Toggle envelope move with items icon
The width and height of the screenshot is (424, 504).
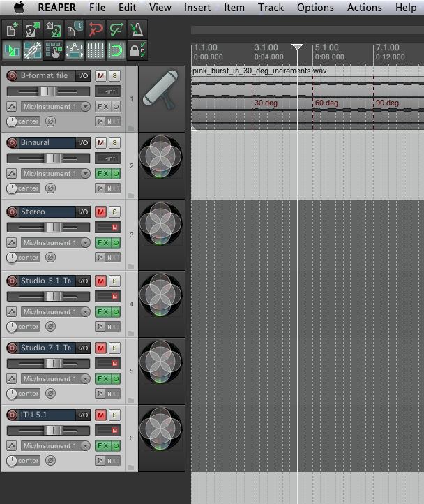74,50
